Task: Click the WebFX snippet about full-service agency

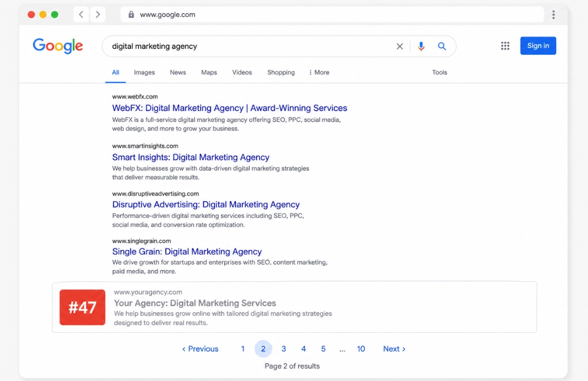Action: coord(226,124)
